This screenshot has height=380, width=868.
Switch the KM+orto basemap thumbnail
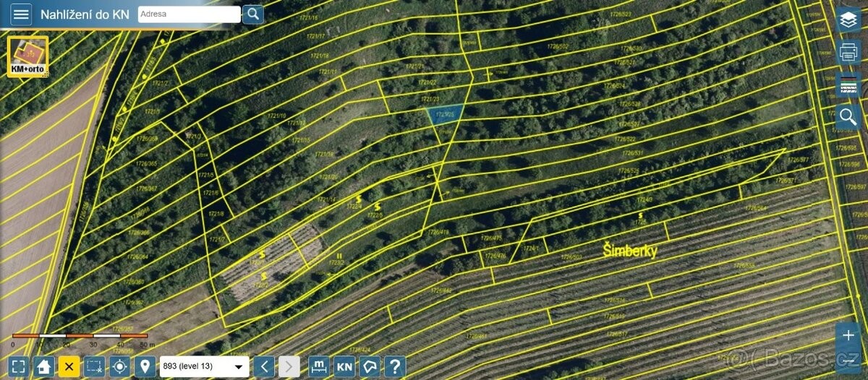(x=28, y=56)
